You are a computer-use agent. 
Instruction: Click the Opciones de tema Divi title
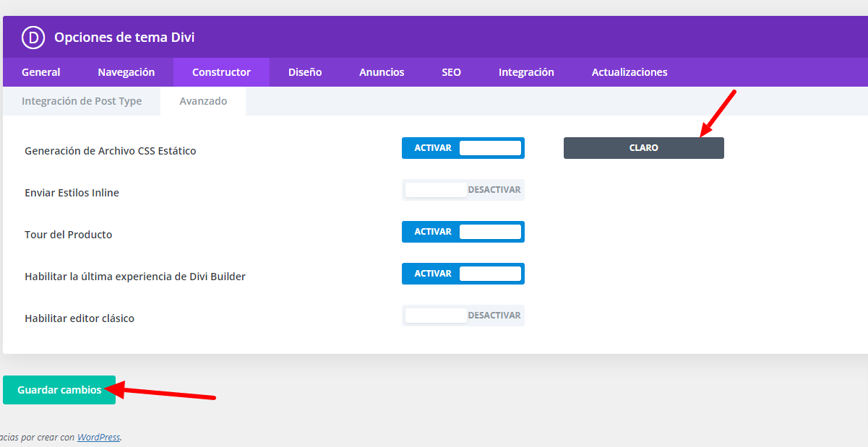pyautogui.click(x=124, y=38)
